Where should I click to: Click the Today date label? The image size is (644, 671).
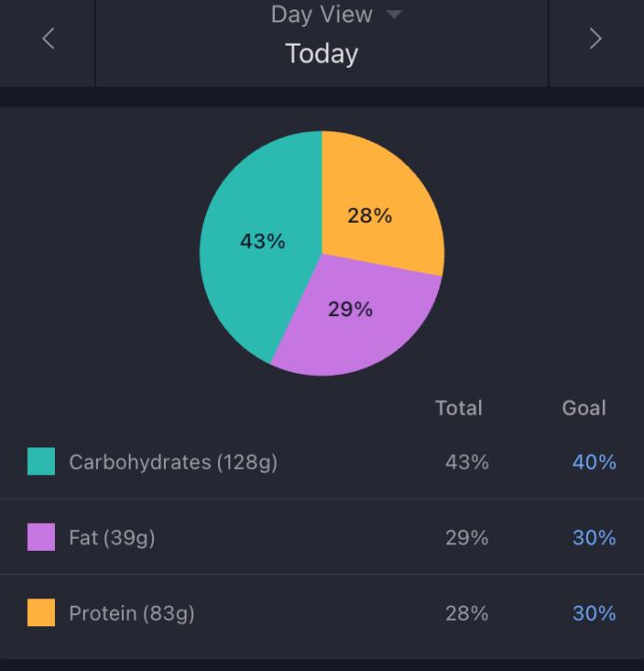tap(322, 53)
